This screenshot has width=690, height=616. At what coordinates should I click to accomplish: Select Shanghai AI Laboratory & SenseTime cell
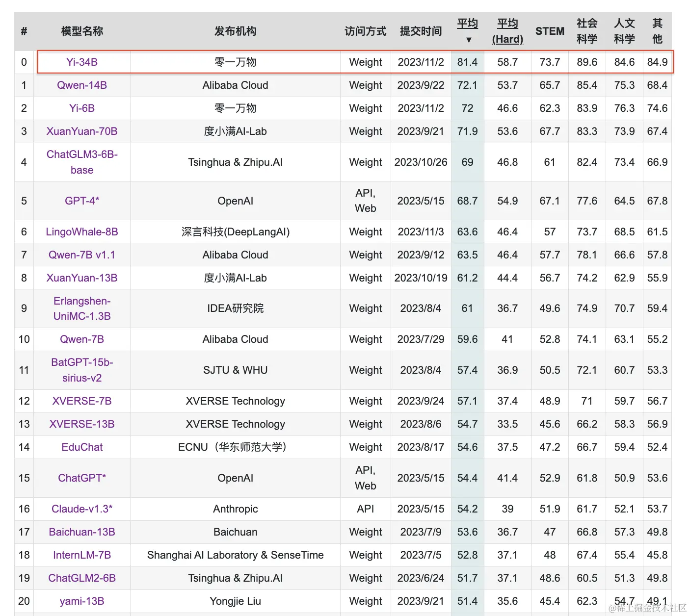pyautogui.click(x=235, y=555)
